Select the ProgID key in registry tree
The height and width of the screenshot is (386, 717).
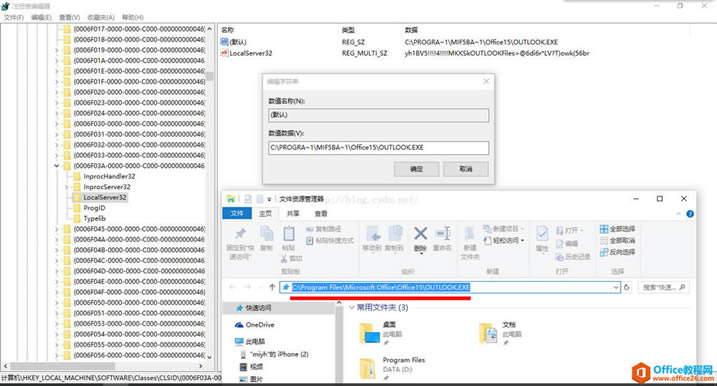coord(94,208)
